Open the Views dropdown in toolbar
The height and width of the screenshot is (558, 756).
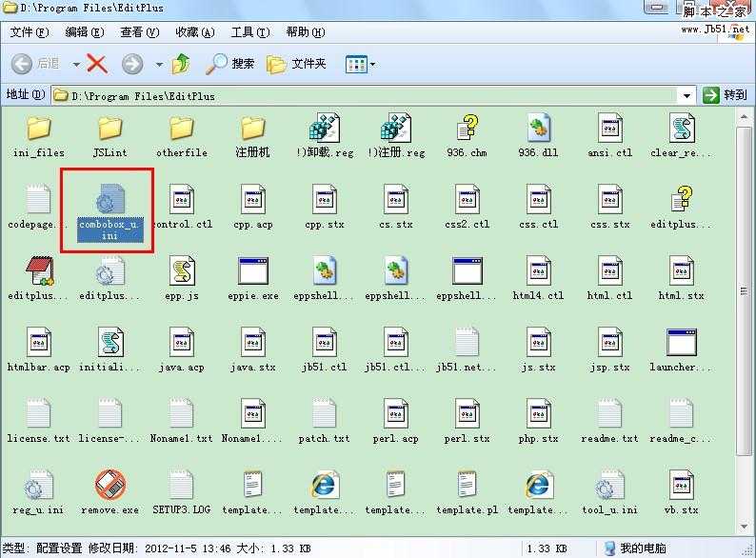[x=361, y=64]
